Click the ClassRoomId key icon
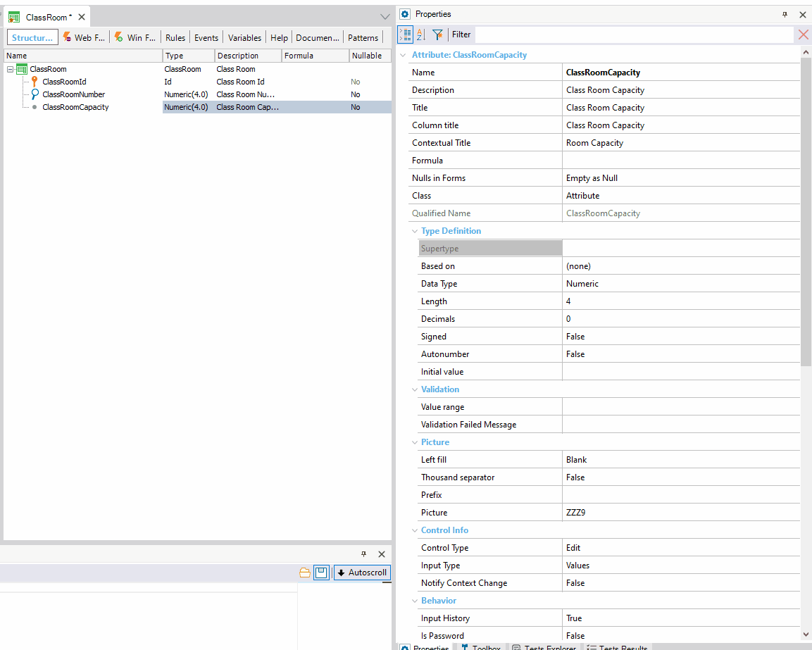This screenshot has height=650, width=812. [x=34, y=82]
